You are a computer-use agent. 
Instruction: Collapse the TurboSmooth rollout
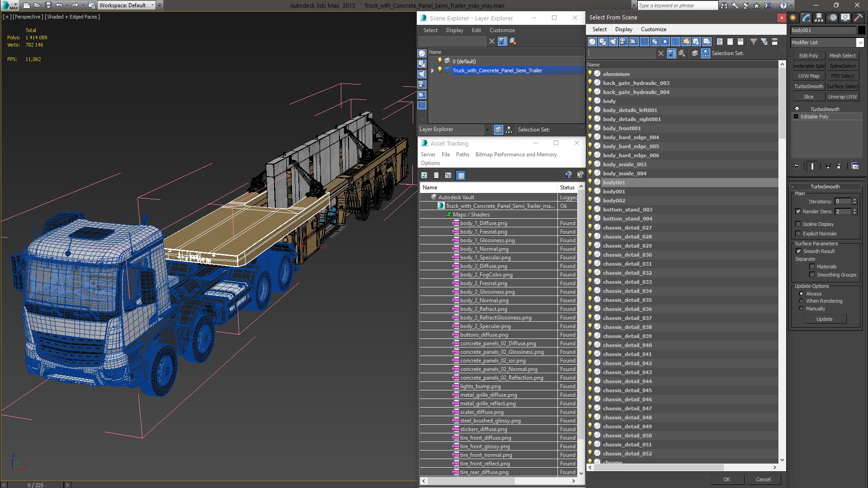(825, 187)
